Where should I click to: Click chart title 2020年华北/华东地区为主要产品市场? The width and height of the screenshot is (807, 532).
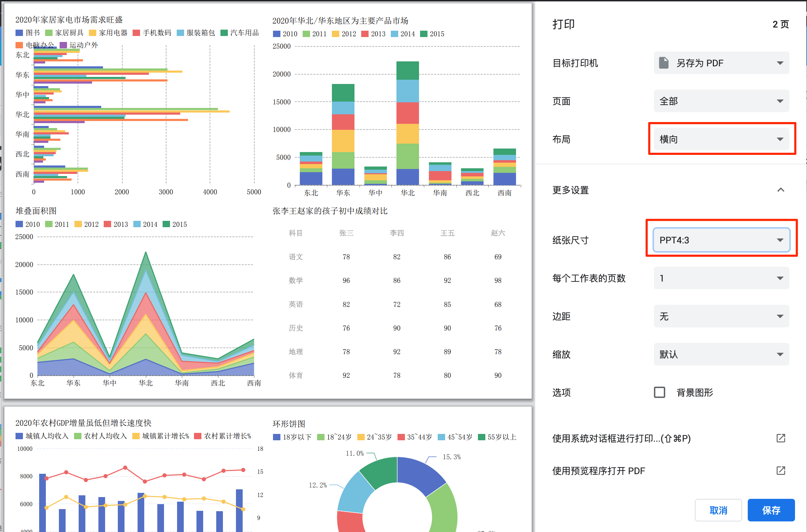coord(340,21)
